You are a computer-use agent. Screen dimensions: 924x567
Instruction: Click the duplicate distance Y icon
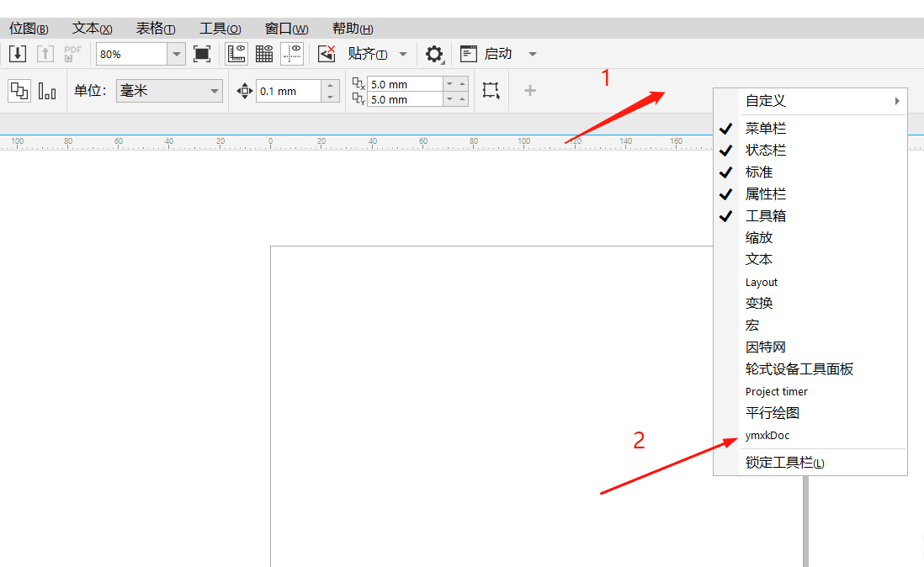click(x=358, y=99)
